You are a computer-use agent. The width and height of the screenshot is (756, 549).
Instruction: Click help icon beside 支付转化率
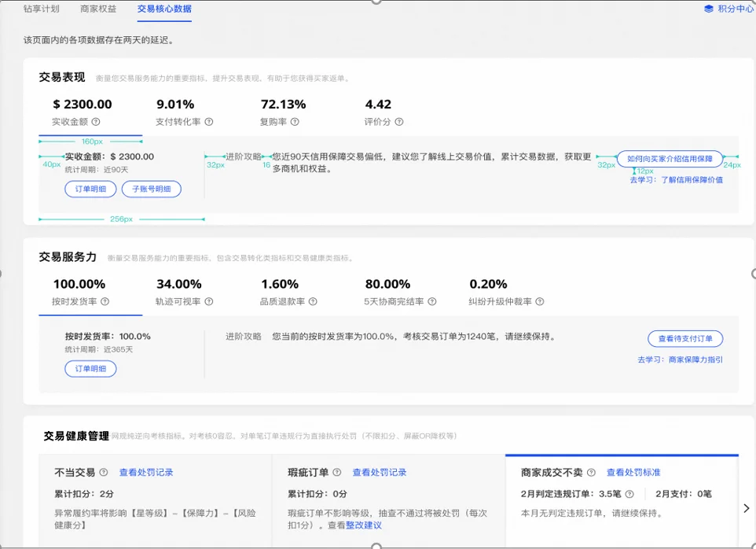[209, 122]
